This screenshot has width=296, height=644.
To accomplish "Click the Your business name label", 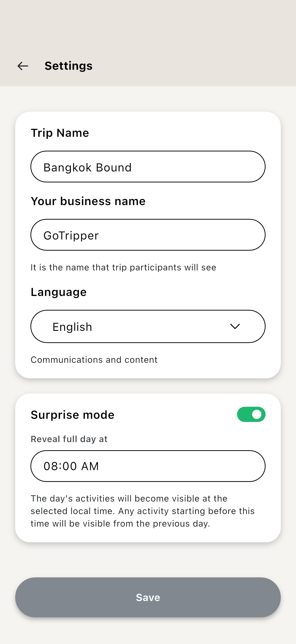I will (x=88, y=201).
